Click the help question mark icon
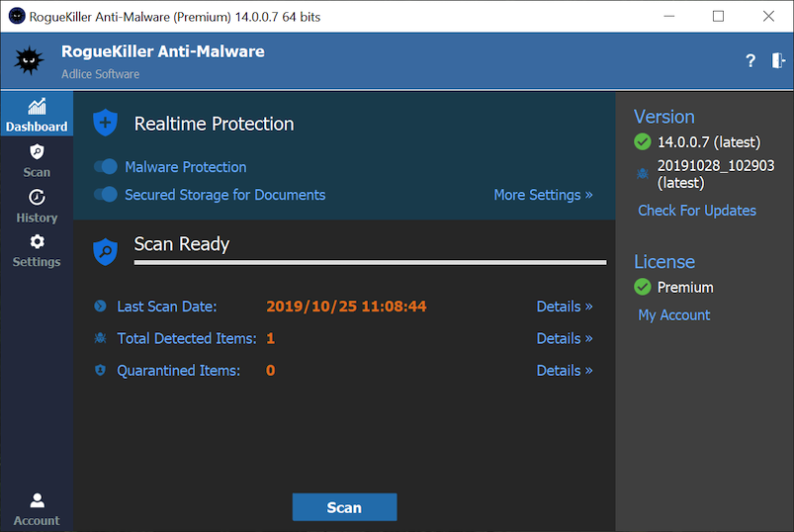The image size is (794, 532). [x=750, y=61]
